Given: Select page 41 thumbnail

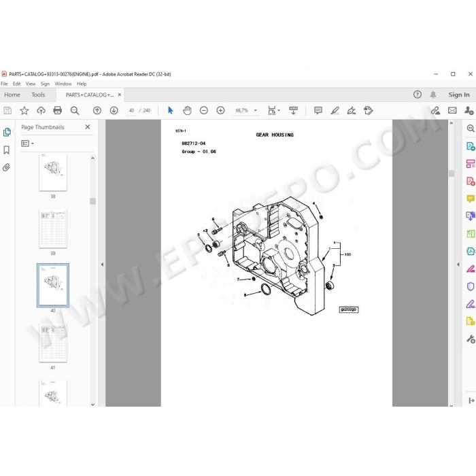Looking at the screenshot, I should (x=53, y=343).
